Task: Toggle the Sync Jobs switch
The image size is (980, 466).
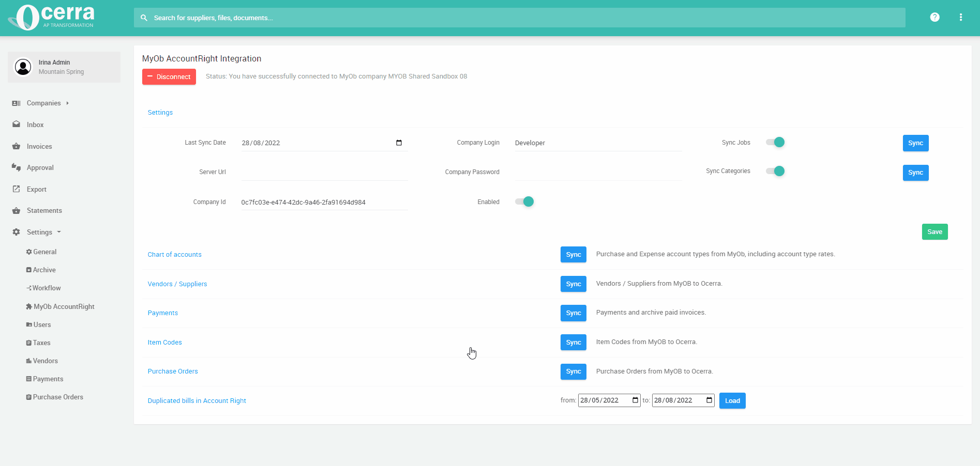Action: tap(775, 142)
